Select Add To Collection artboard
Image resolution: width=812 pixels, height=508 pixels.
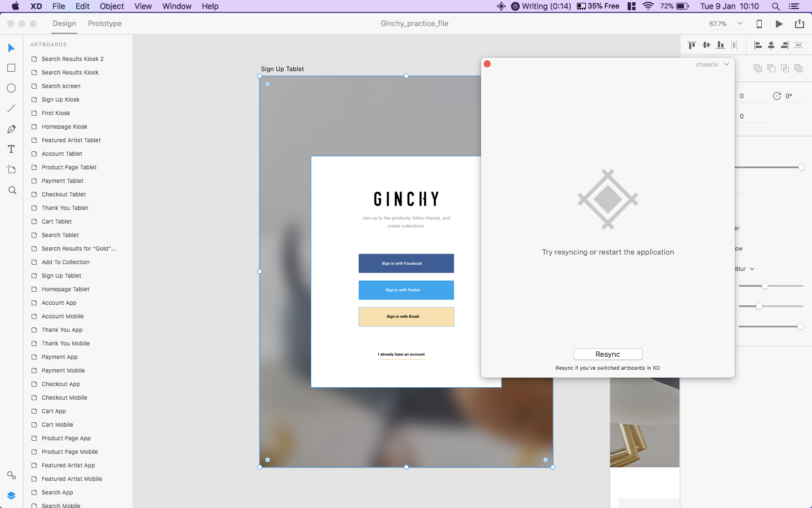(x=65, y=262)
